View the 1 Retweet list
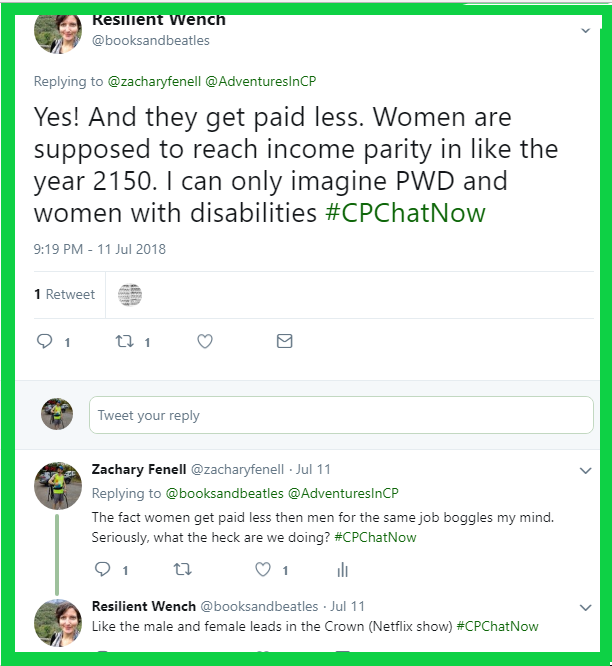 pos(64,294)
